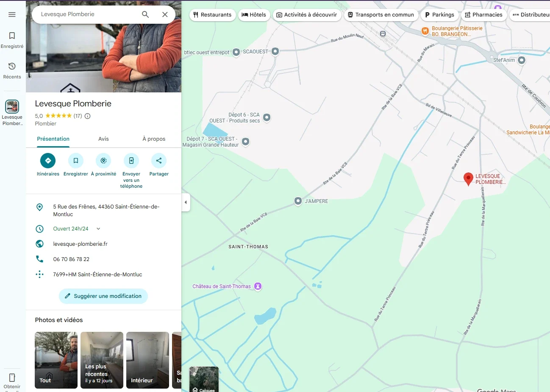Click Dépot 6 - SCA OUEST marker
The width and height of the screenshot is (550, 392).
pos(267,117)
